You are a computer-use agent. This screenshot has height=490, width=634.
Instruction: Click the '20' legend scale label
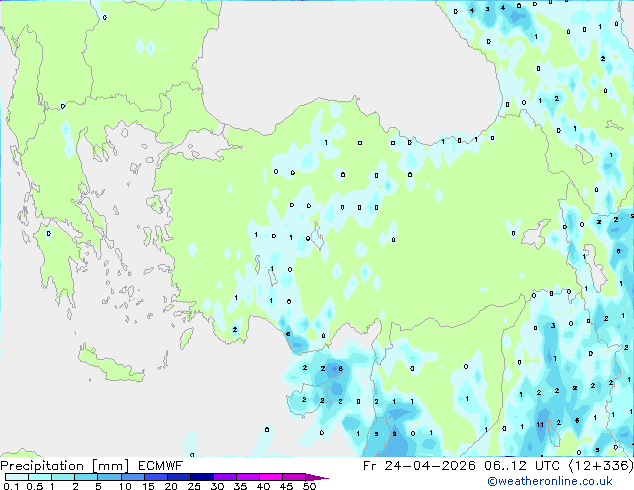coord(171,486)
